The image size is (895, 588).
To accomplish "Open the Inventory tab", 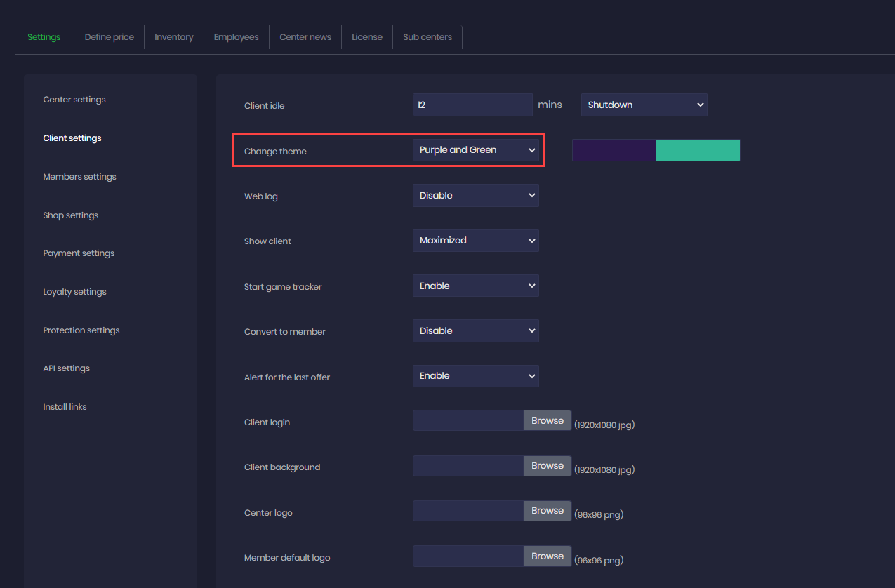I will (x=173, y=37).
